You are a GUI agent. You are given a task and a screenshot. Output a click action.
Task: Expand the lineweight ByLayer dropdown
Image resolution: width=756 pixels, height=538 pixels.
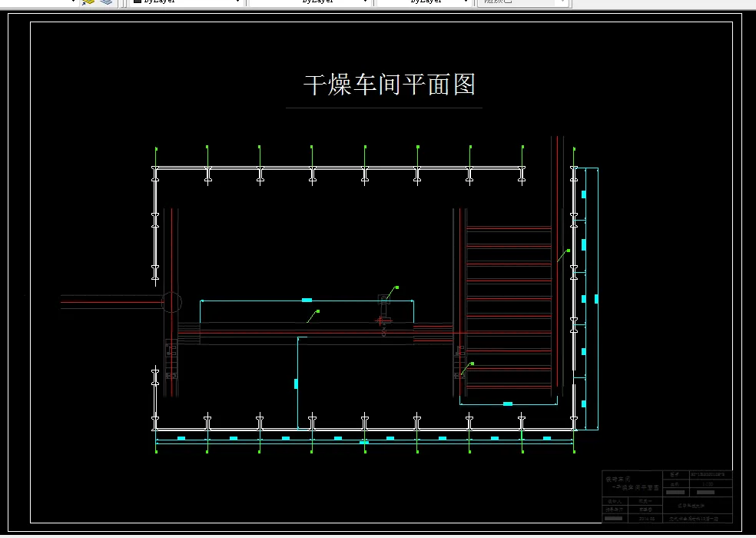point(466,2)
